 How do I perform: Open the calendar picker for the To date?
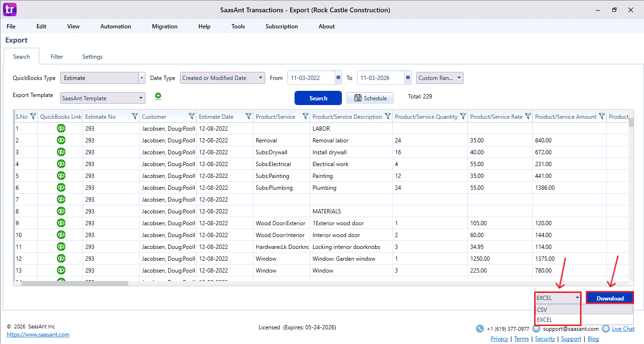click(x=407, y=77)
